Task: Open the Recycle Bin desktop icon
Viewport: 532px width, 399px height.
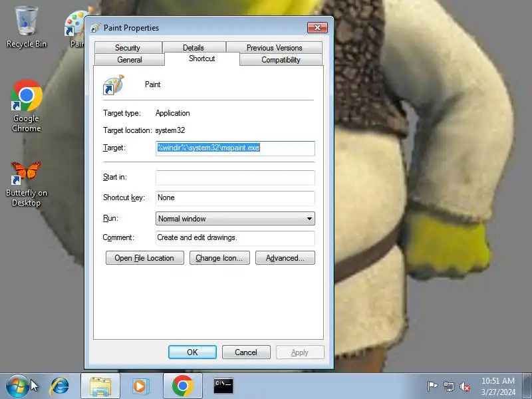Action: [26, 27]
